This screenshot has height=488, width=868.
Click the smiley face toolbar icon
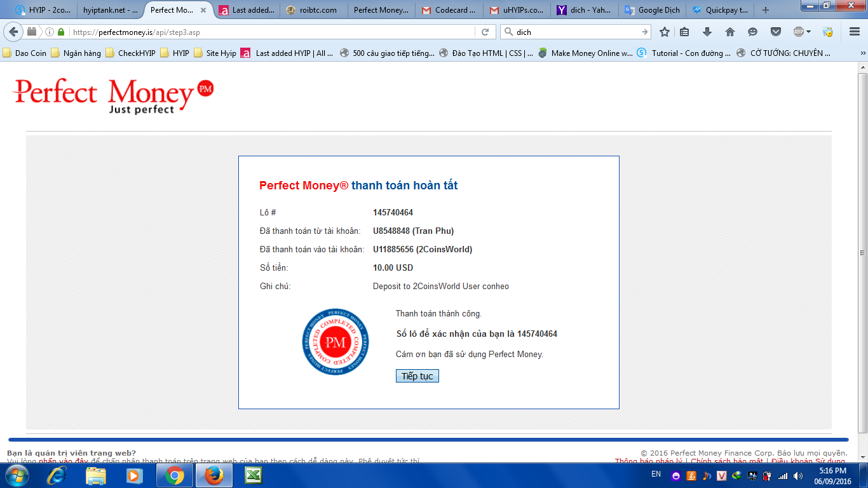coord(753,32)
